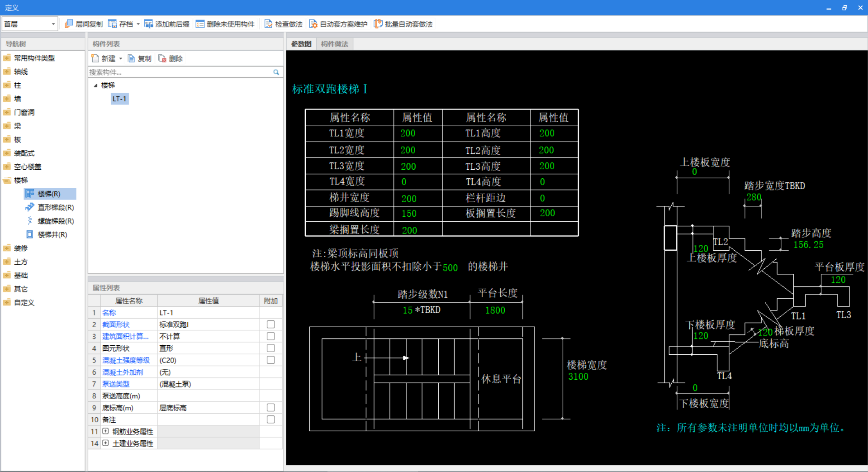Expand the 装配式 category
The width and height of the screenshot is (868, 472).
7,153
